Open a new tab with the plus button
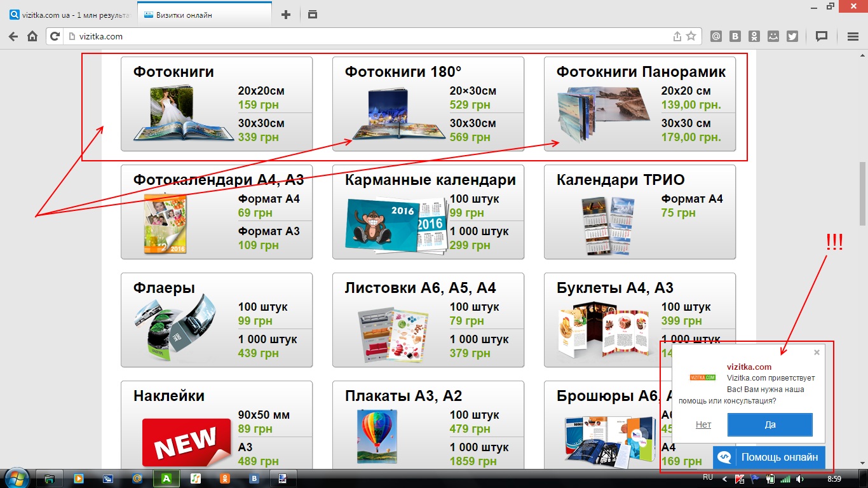This screenshot has width=868, height=488. pos(286,15)
